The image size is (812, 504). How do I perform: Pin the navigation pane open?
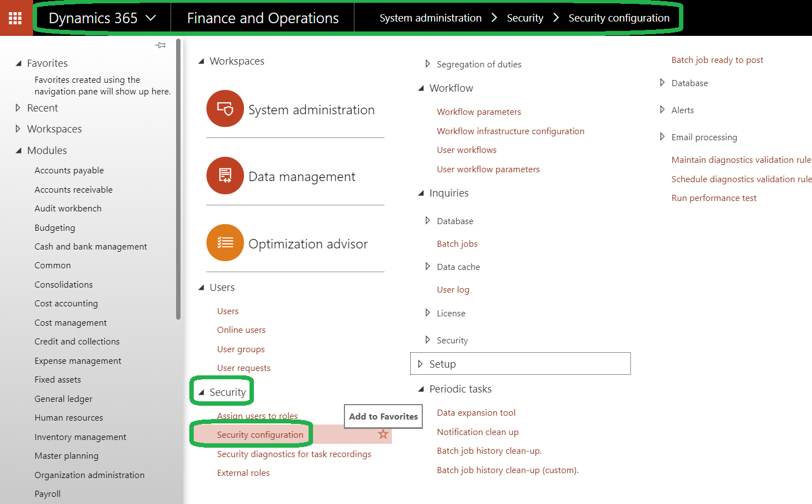pyautogui.click(x=160, y=45)
